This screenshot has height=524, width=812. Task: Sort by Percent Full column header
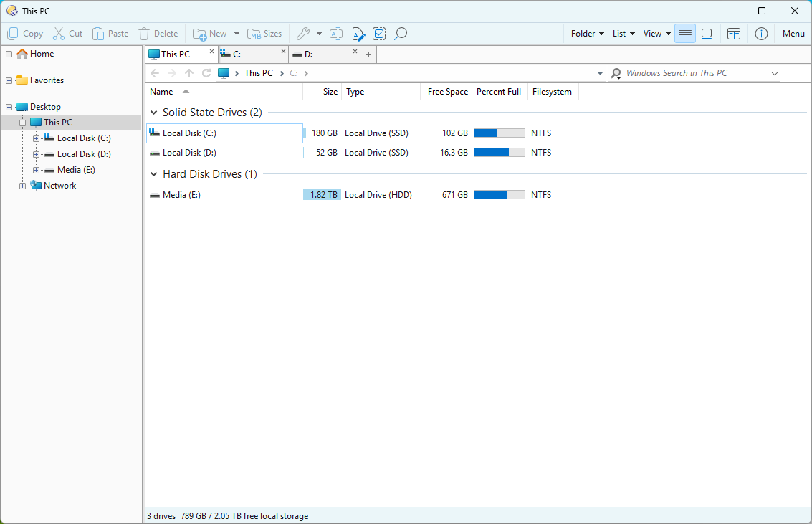point(499,92)
